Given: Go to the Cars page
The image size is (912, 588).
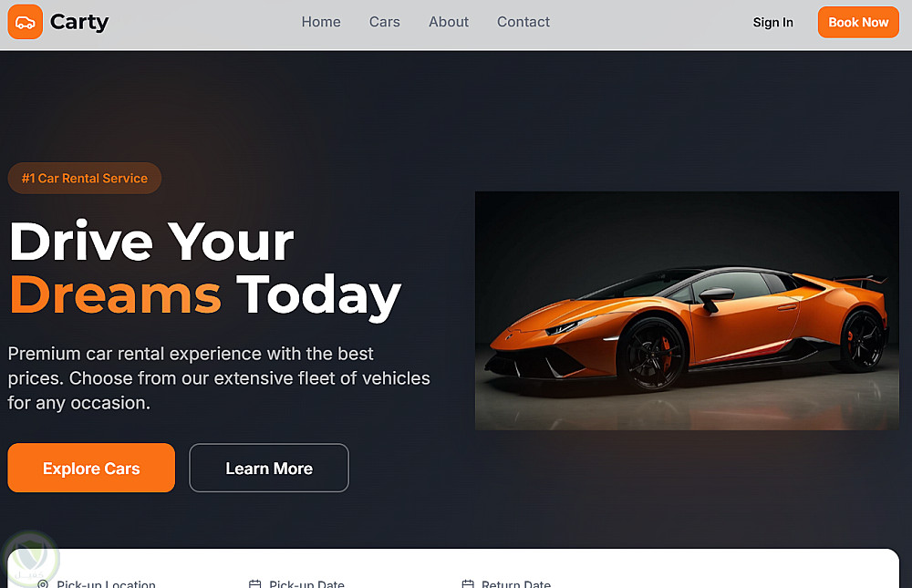Looking at the screenshot, I should (385, 22).
